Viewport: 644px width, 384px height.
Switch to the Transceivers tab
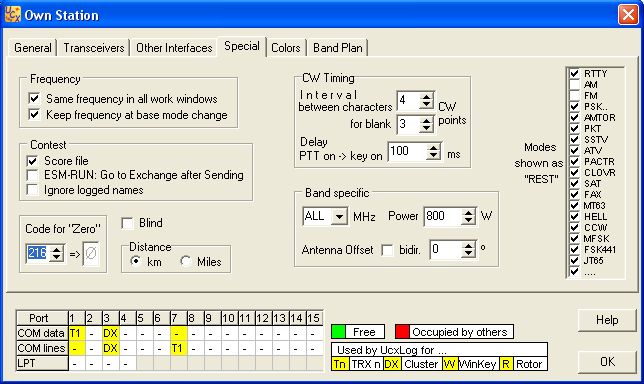point(94,48)
